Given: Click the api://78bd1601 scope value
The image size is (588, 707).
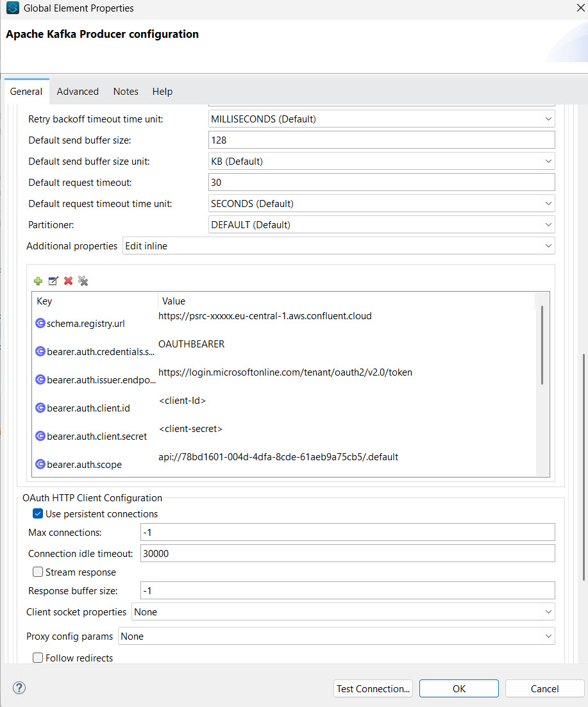Looking at the screenshot, I should coord(278,457).
